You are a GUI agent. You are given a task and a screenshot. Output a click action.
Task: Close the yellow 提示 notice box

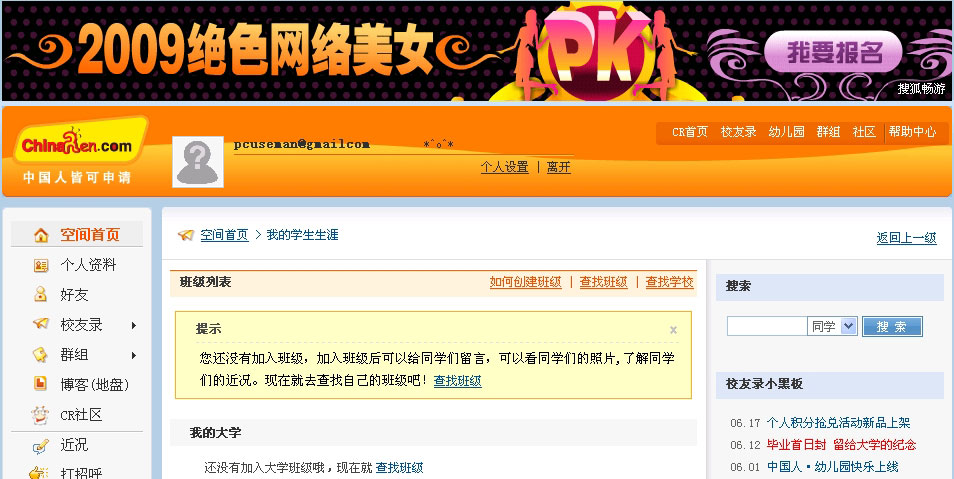click(674, 330)
